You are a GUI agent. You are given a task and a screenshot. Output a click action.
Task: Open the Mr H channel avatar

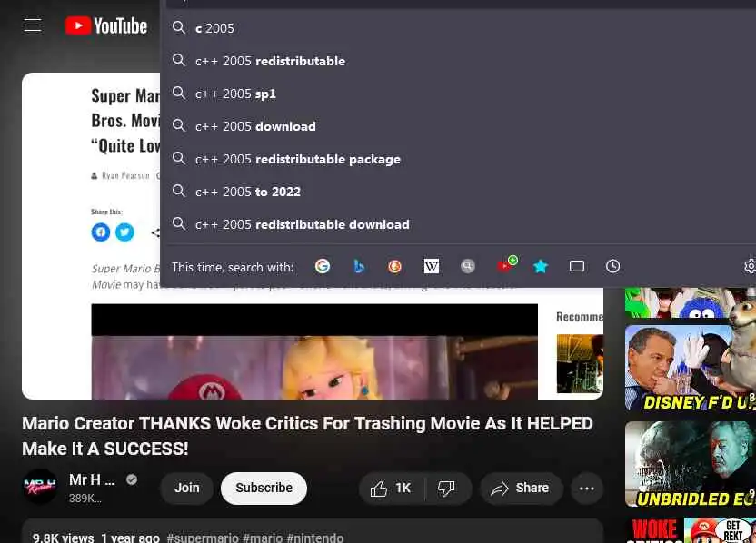(x=40, y=486)
